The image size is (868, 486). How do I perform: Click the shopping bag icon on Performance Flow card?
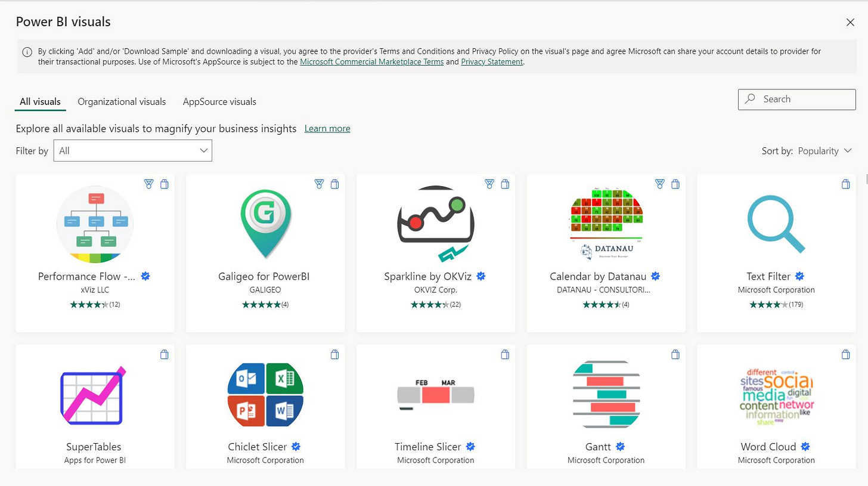(x=165, y=184)
